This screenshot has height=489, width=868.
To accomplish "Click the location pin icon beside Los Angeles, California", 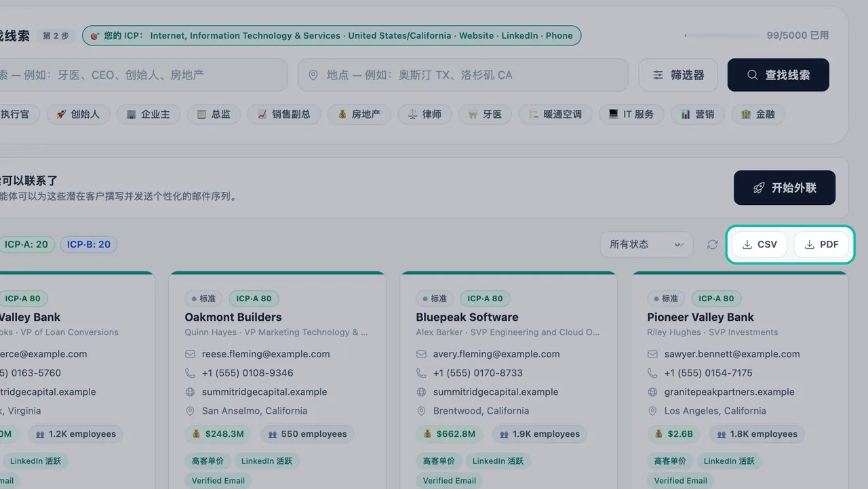I will tap(652, 411).
